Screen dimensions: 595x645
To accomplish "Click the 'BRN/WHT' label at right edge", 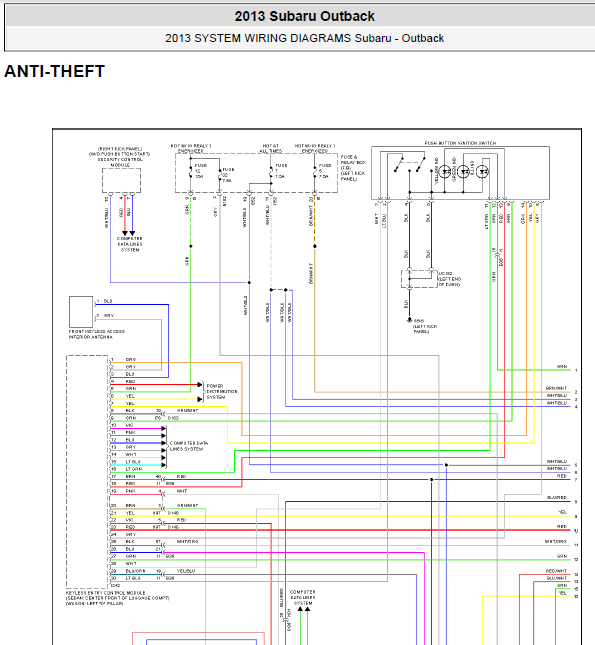I will click(x=556, y=388).
